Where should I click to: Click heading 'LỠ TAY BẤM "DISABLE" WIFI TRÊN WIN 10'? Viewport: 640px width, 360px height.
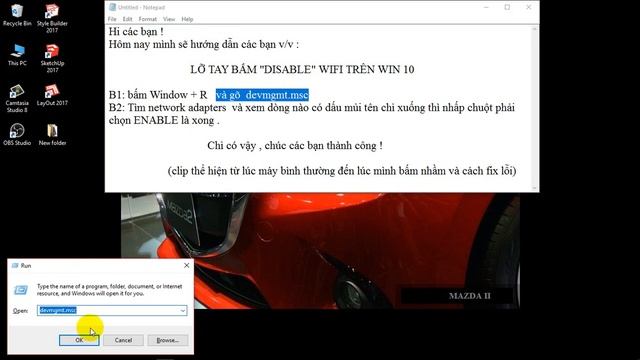[302, 69]
